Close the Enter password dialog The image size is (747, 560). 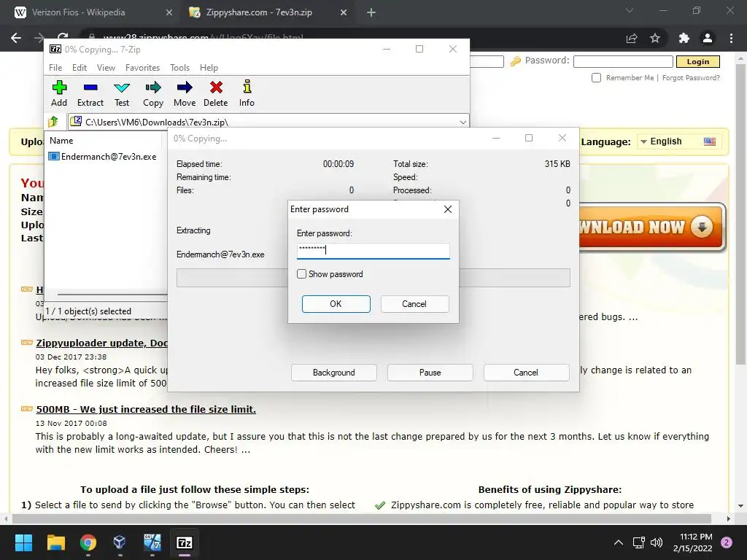pos(448,209)
